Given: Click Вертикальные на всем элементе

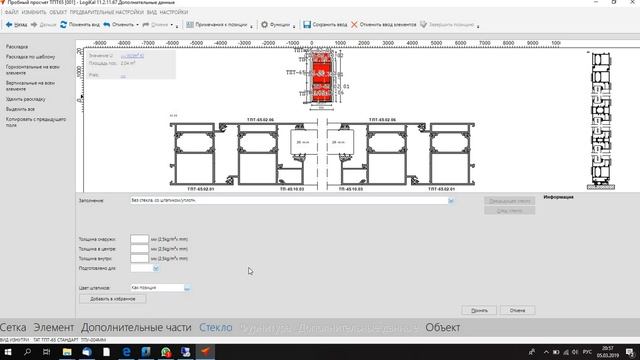Looking at the screenshot, I should click(30, 86).
